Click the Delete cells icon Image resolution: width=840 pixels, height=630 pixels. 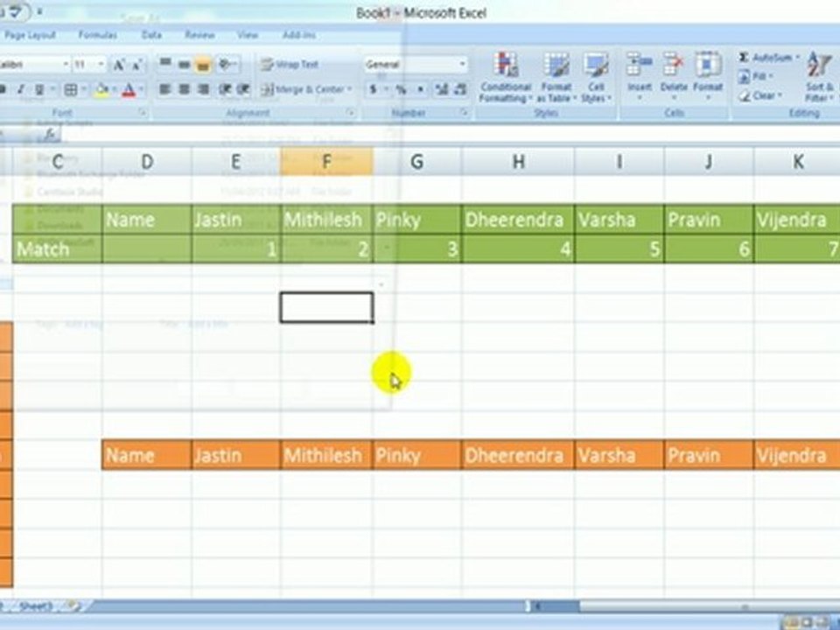pos(674,65)
